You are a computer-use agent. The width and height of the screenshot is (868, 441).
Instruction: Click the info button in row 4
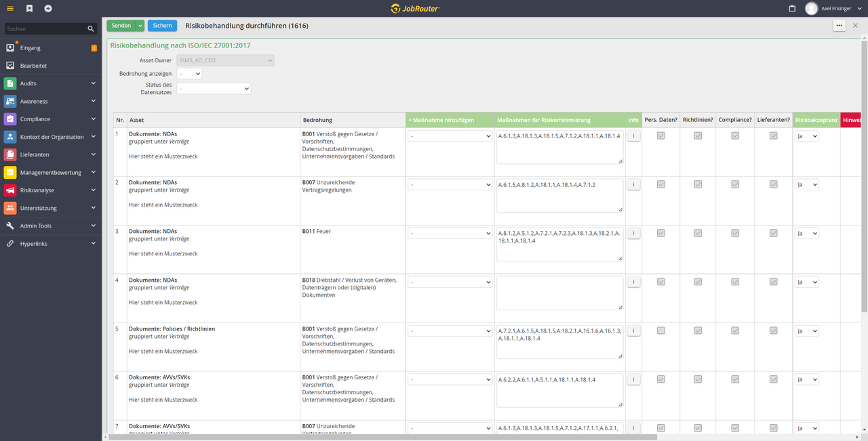tap(633, 282)
